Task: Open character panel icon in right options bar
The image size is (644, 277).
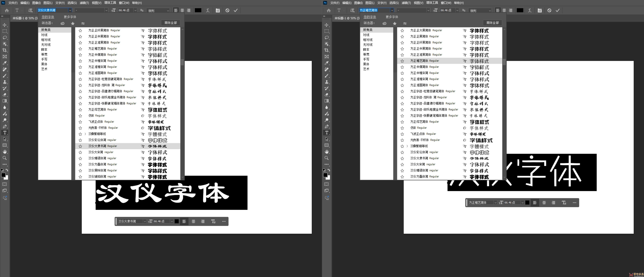Action: tap(540, 10)
